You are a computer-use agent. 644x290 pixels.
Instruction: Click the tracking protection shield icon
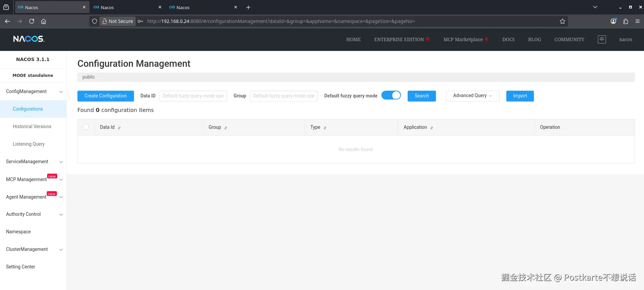[x=95, y=21]
